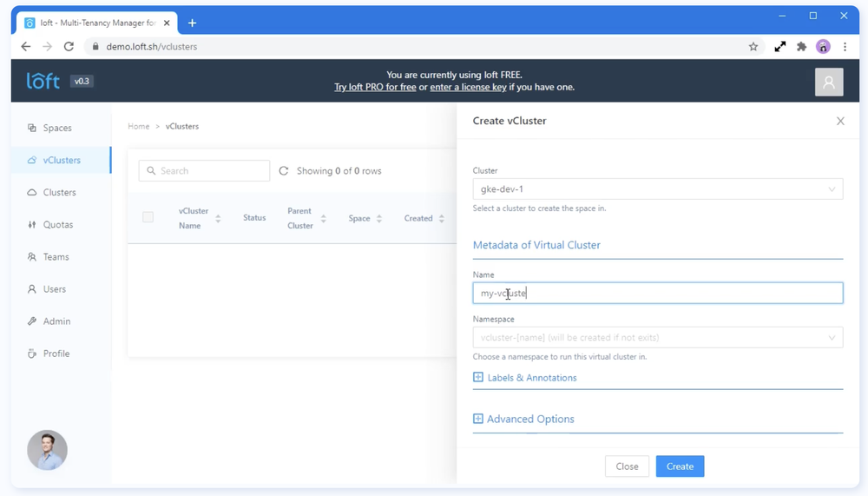The height and width of the screenshot is (496, 868).
Task: Click the magnifier icon in the search box
Action: 151,171
